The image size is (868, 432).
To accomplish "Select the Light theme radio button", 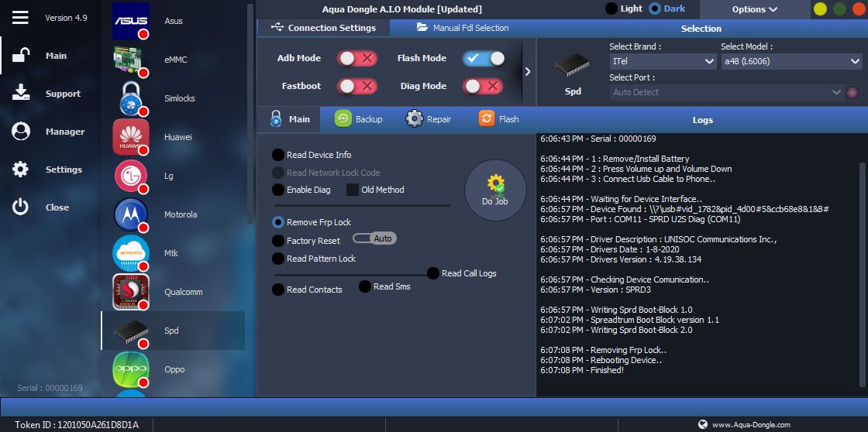I will 611,9.
